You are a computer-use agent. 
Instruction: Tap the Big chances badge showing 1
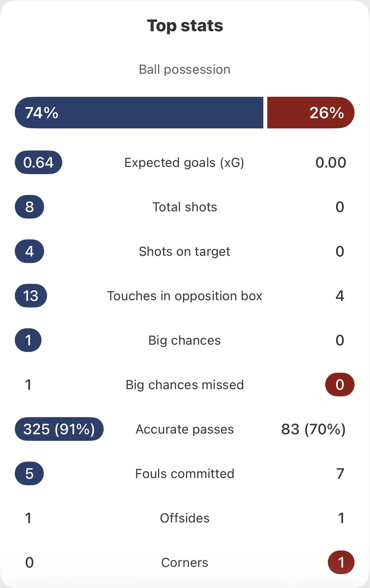point(28,340)
